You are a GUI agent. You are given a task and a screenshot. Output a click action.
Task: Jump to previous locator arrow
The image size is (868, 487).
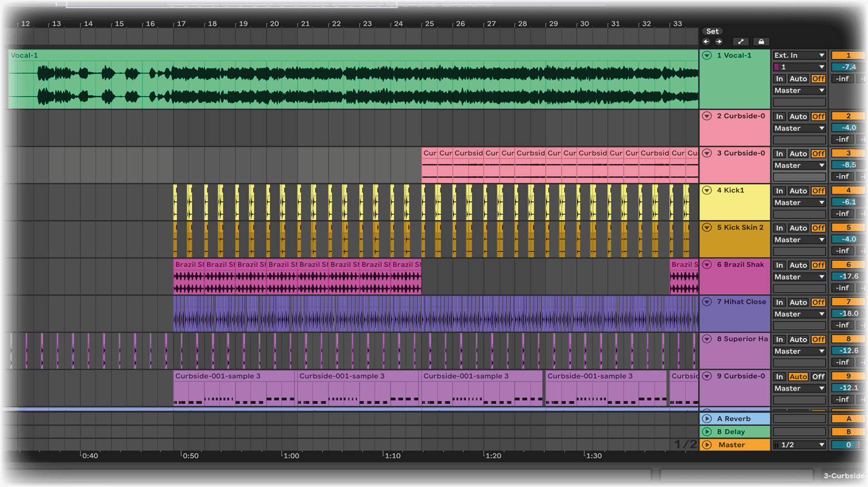point(706,42)
